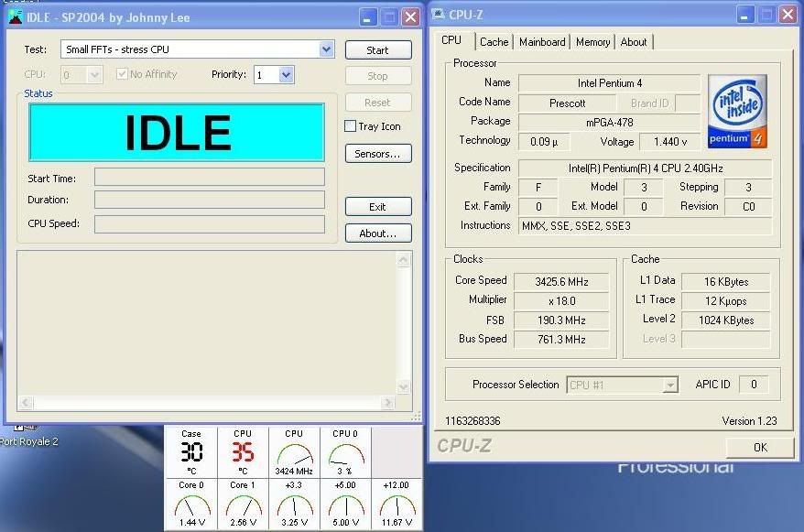Switch to the Cache tab
This screenshot has width=804, height=532.
pyautogui.click(x=494, y=42)
